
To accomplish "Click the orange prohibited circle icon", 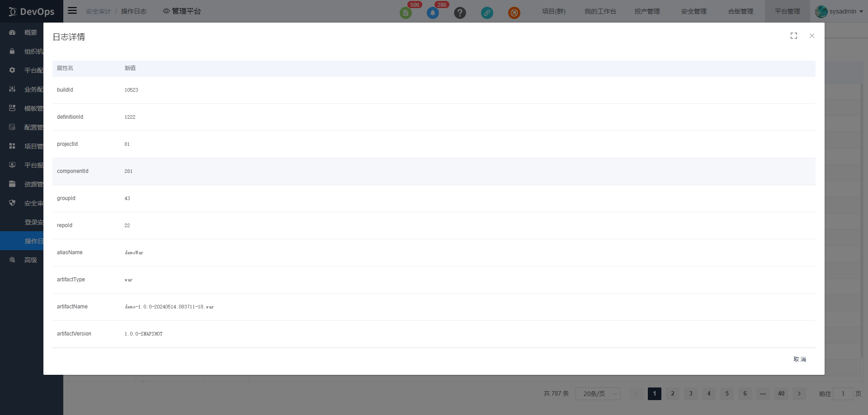I will coord(514,13).
